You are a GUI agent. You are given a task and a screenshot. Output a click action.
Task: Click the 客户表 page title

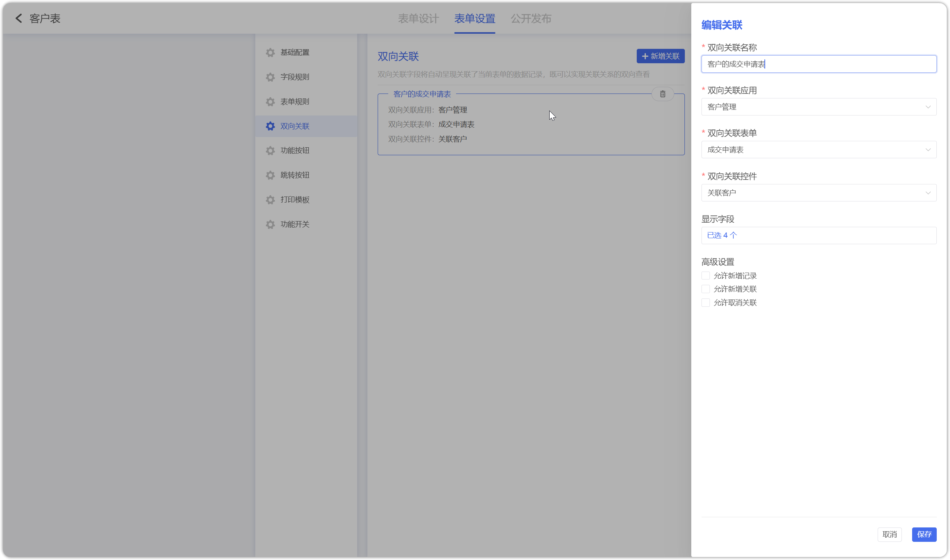point(45,18)
